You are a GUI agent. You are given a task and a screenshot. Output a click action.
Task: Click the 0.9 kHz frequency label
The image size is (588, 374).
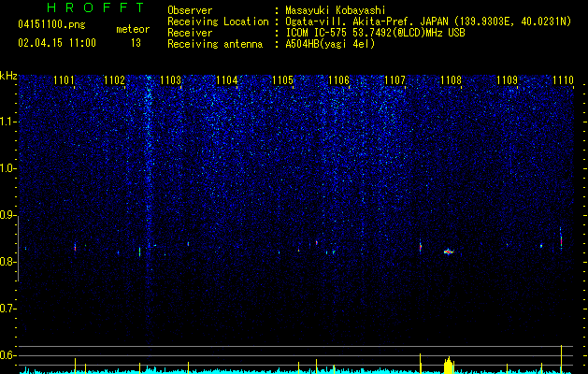click(8, 215)
